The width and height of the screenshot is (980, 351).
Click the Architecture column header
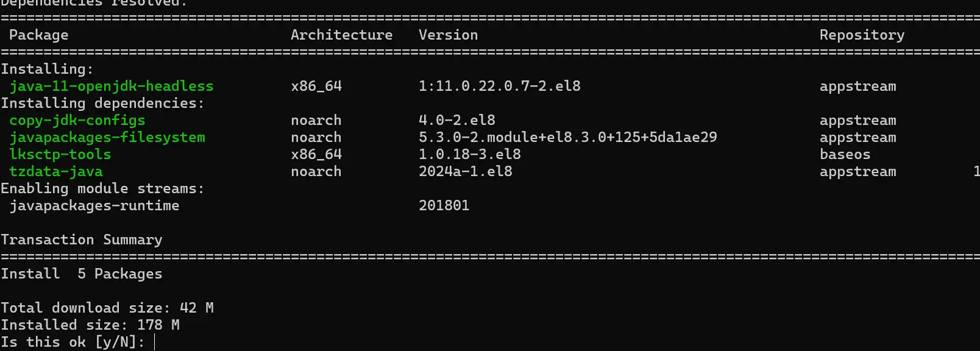click(342, 35)
